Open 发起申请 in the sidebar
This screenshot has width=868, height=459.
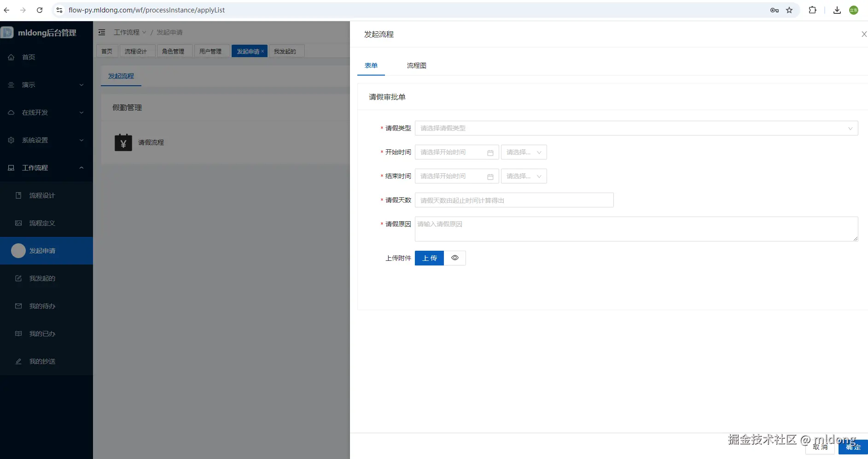tap(47, 251)
